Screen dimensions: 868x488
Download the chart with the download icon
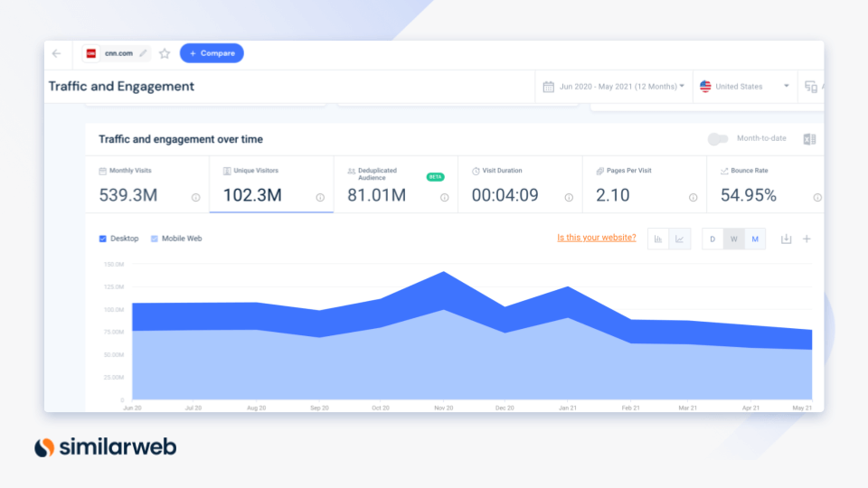(x=786, y=239)
